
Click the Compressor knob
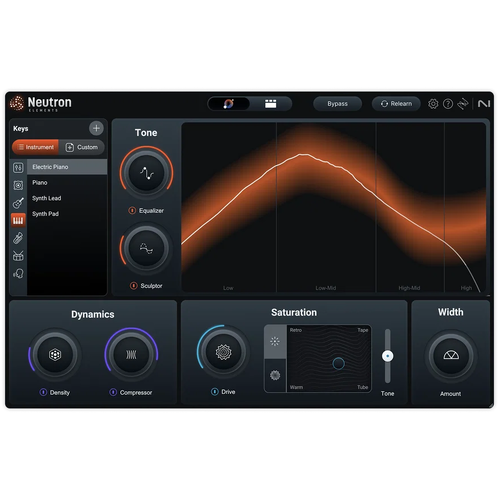pos(131,354)
